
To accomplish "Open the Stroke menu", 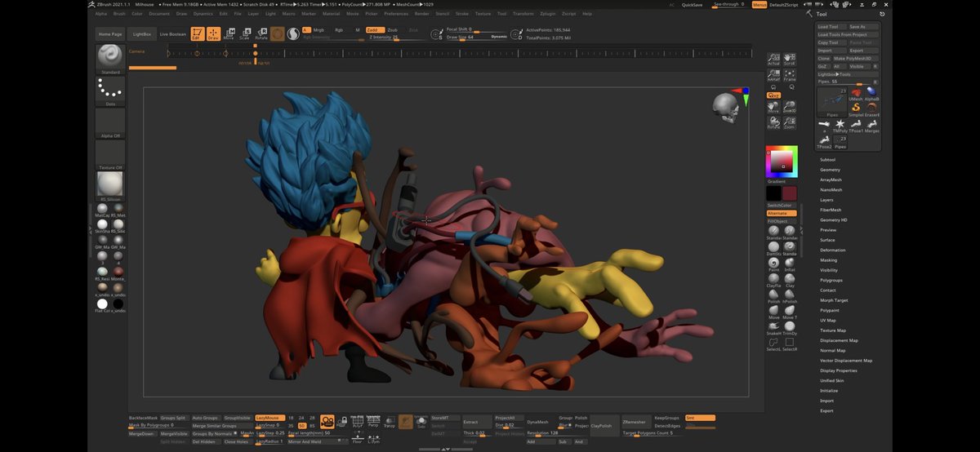I will pyautogui.click(x=462, y=14).
